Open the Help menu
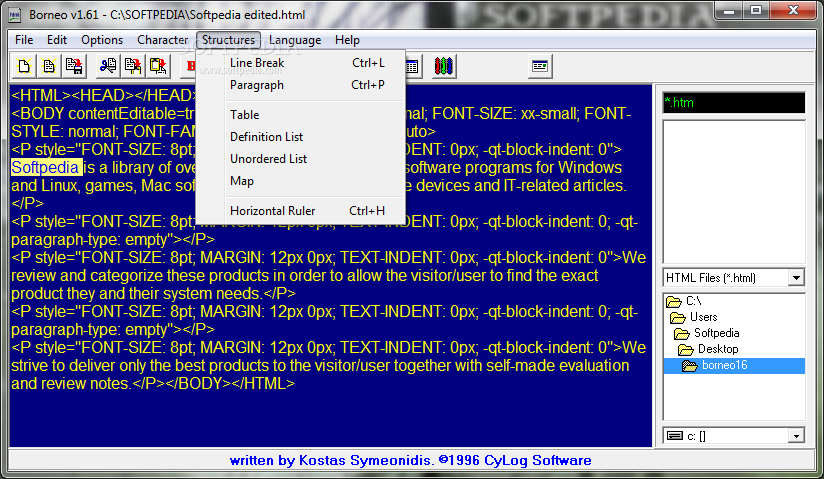Image resolution: width=824 pixels, height=479 pixels. tap(347, 40)
